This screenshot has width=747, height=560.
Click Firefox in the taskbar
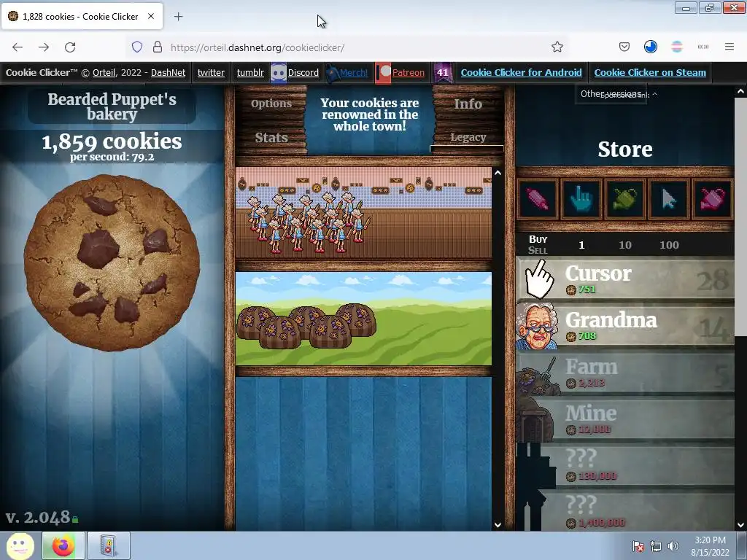pos(63,545)
